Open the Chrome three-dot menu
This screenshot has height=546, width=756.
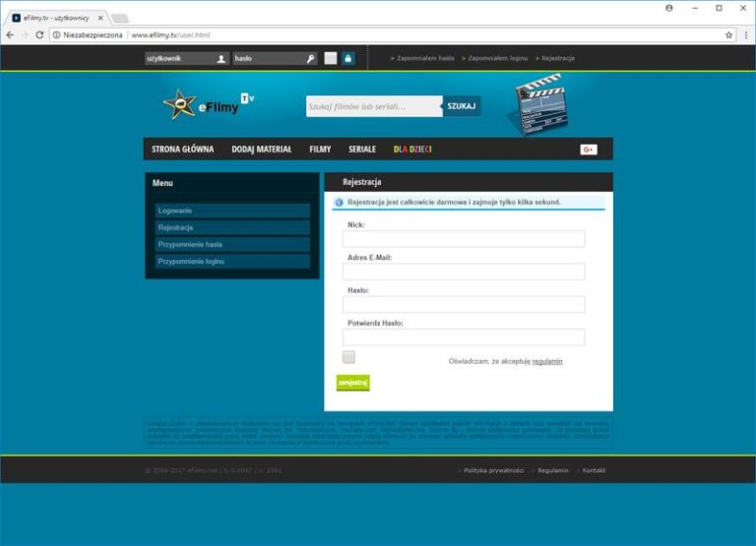coord(745,34)
